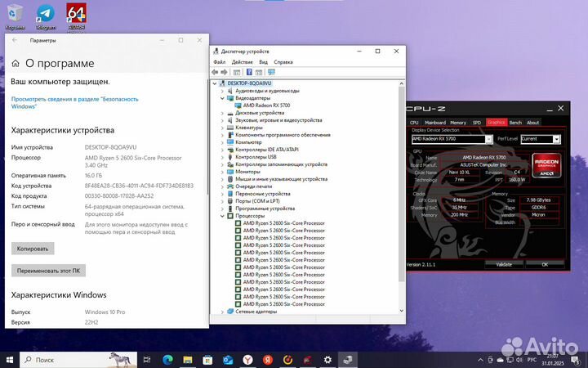This screenshot has height=368, width=588.
Task: Open the Perf Level dropdown in CPU-Z
Action: (x=556, y=139)
